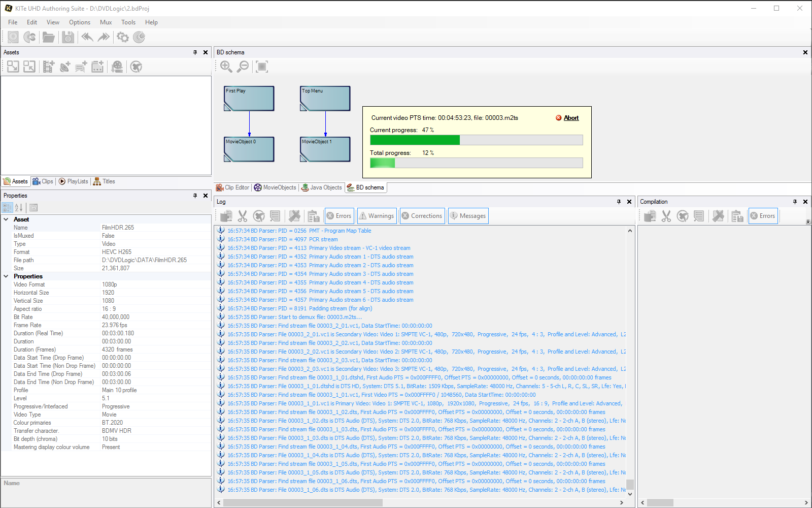This screenshot has height=508, width=812.
Task: Open project settings gears icon
Action: click(122, 37)
